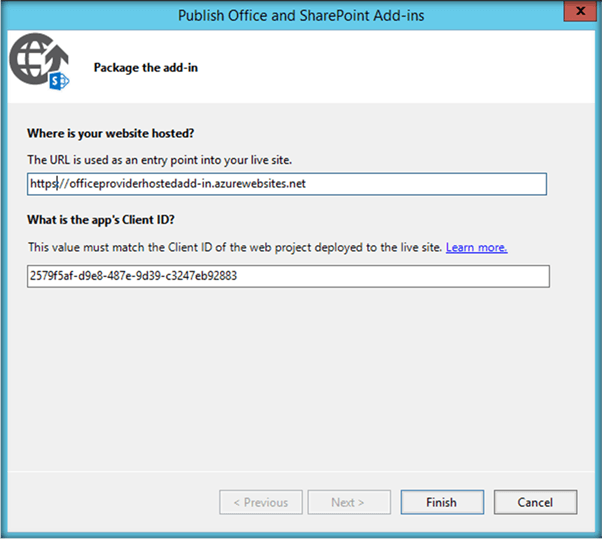Cancel the publish wizard
The width and height of the screenshot is (602, 539).
[x=536, y=502]
